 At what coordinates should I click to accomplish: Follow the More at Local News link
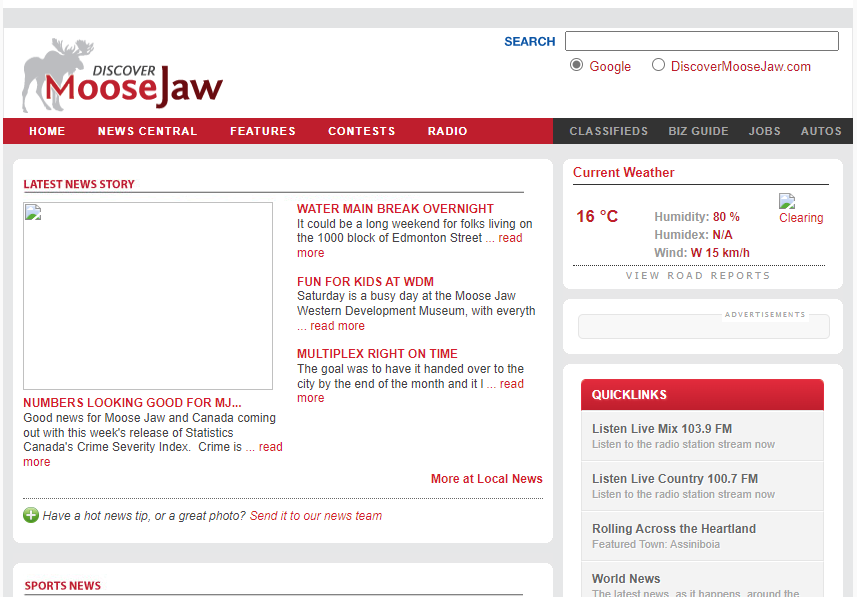point(486,479)
